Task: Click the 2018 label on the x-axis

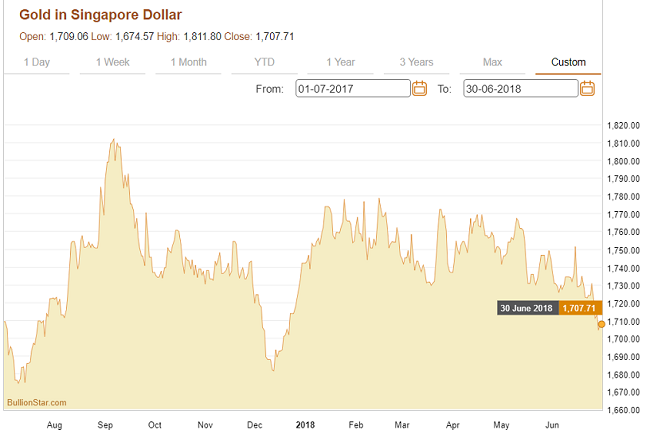Action: 305,425
